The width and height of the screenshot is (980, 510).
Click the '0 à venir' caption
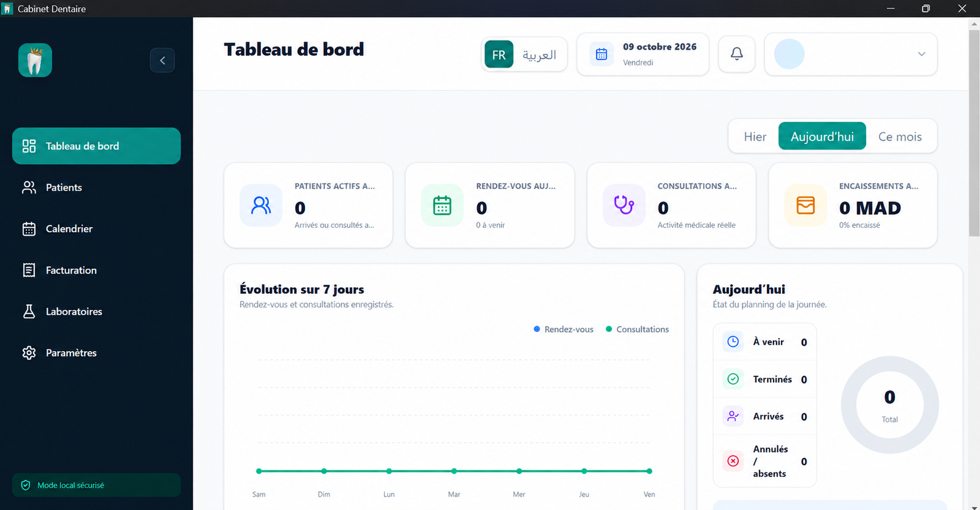(491, 225)
